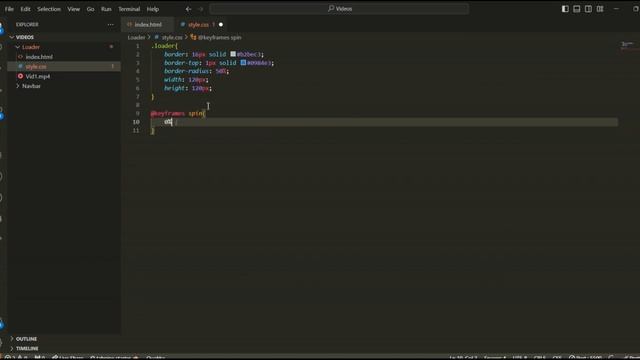Viewport: 640px width, 360px height.
Task: Open the #b2bec3 border color swatch
Action: 233,54
